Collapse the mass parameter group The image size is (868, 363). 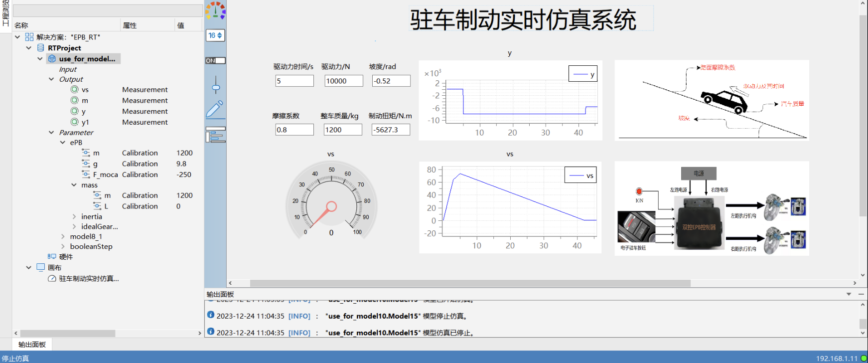click(74, 185)
